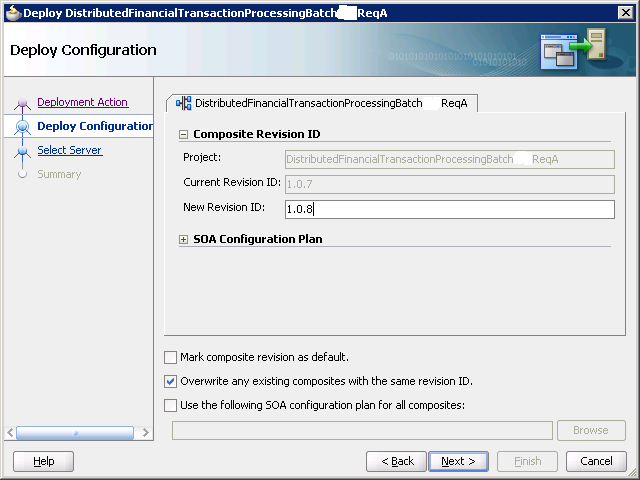Click the disabled Finish button
The width and height of the screenshot is (640, 480).
coord(527,461)
